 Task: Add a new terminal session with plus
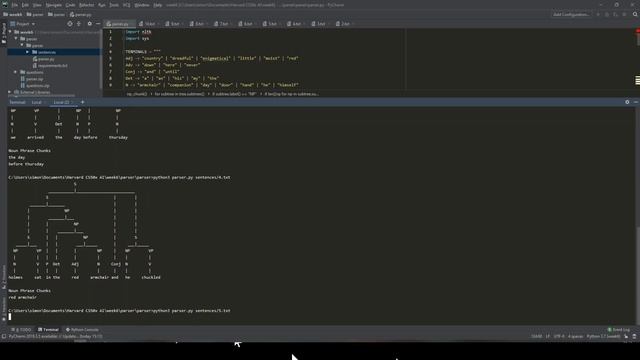[x=82, y=102]
